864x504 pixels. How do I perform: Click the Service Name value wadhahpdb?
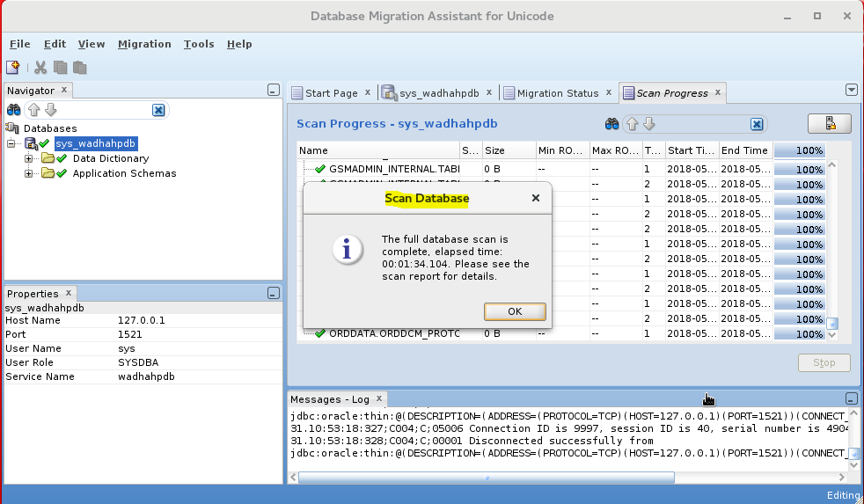(146, 376)
